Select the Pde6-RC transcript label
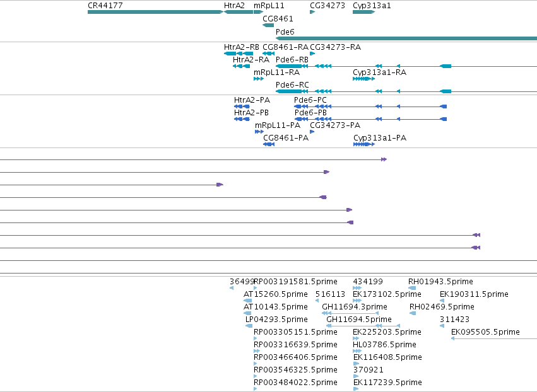The image size is (537, 392). (x=292, y=85)
